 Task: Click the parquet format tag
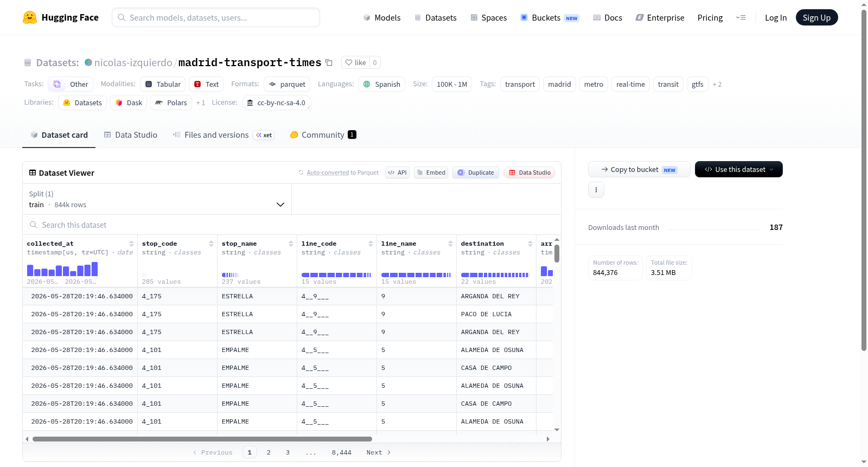click(287, 84)
